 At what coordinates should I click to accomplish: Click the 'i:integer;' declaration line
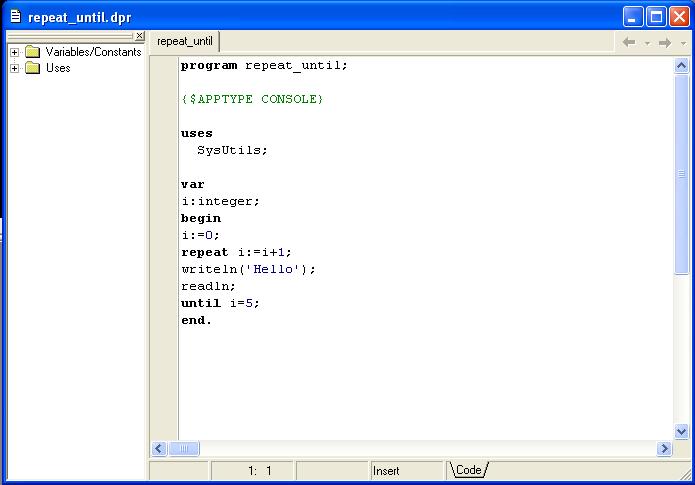[220, 201]
